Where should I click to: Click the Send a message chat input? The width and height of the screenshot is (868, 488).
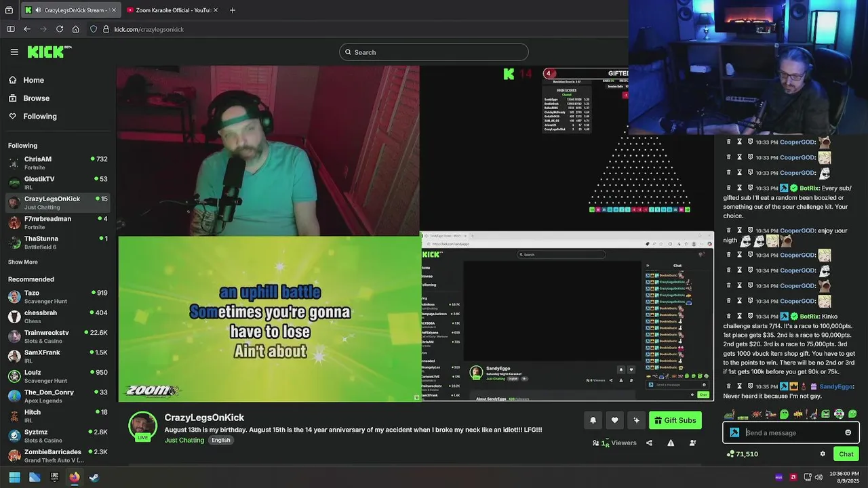click(x=791, y=432)
